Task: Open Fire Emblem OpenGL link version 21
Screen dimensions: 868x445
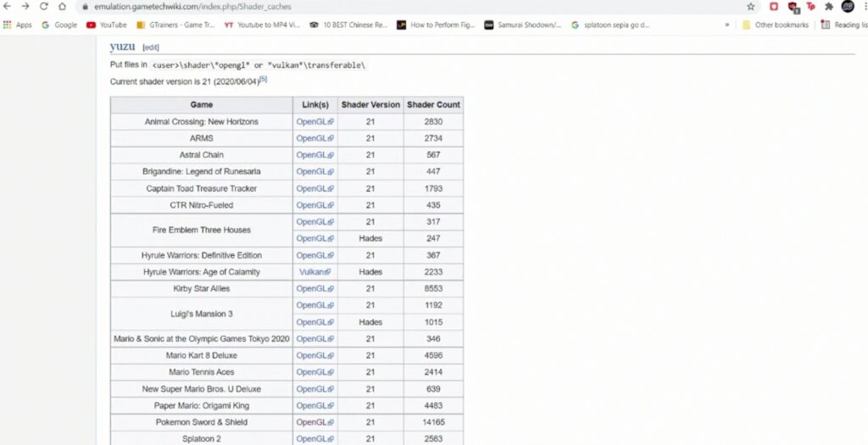Action: [315, 222]
